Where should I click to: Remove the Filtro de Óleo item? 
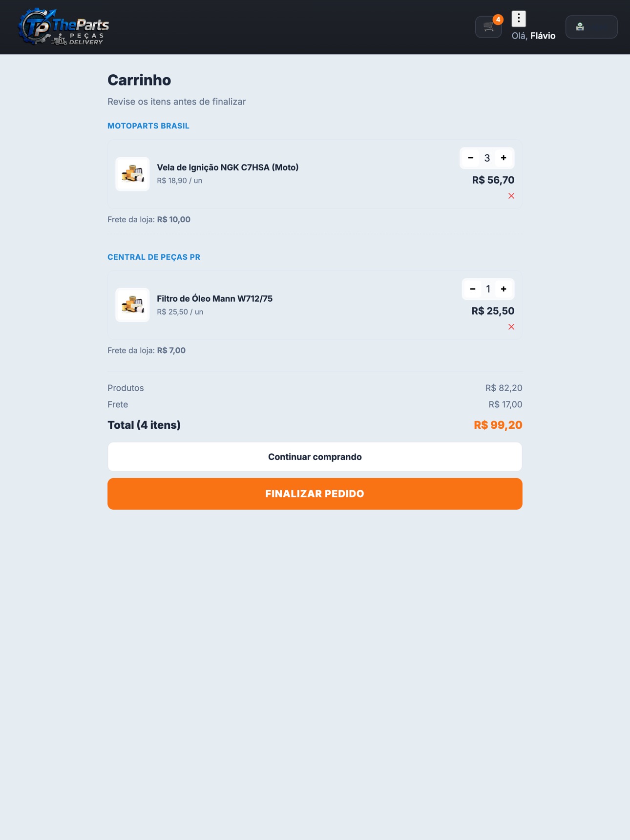511,327
